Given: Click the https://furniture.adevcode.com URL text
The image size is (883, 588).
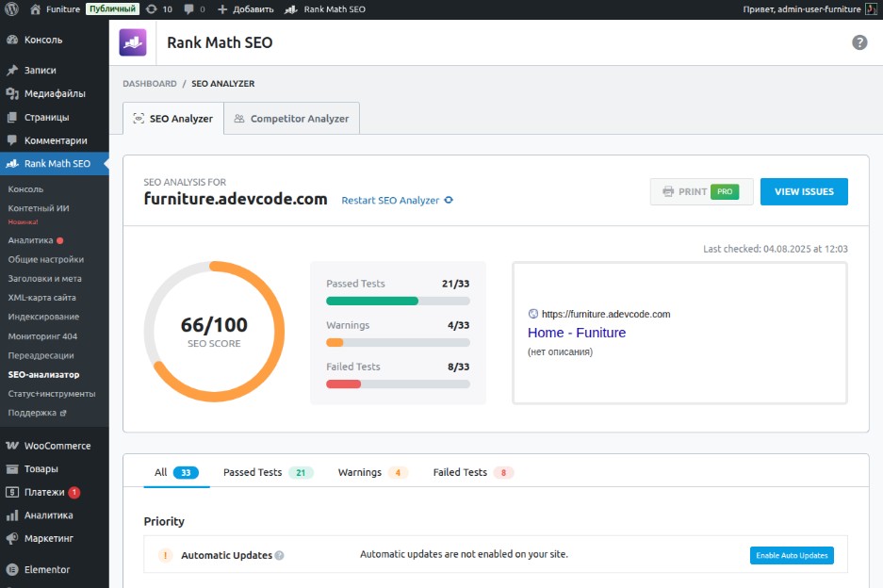Looking at the screenshot, I should [x=606, y=314].
